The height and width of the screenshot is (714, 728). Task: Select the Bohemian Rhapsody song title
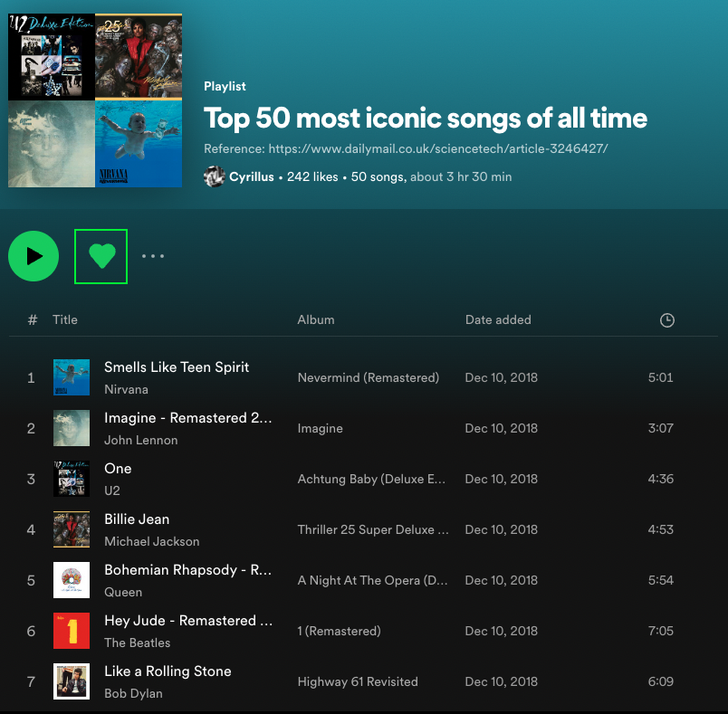coord(187,570)
